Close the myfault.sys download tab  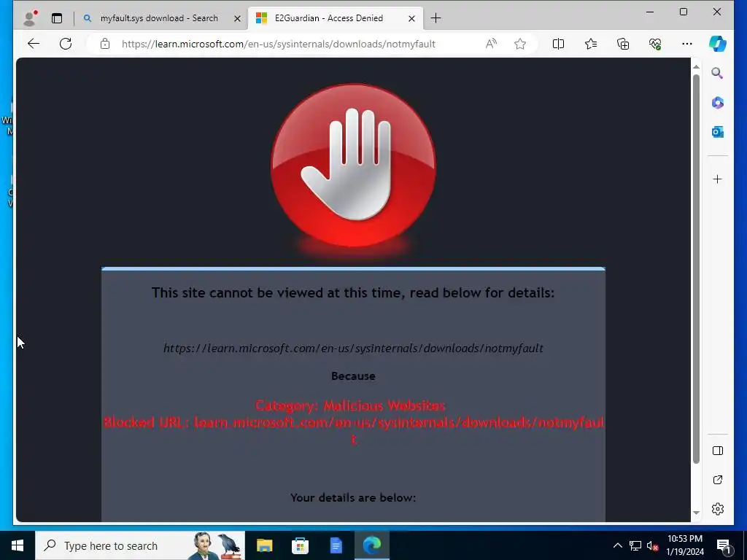coord(237,18)
